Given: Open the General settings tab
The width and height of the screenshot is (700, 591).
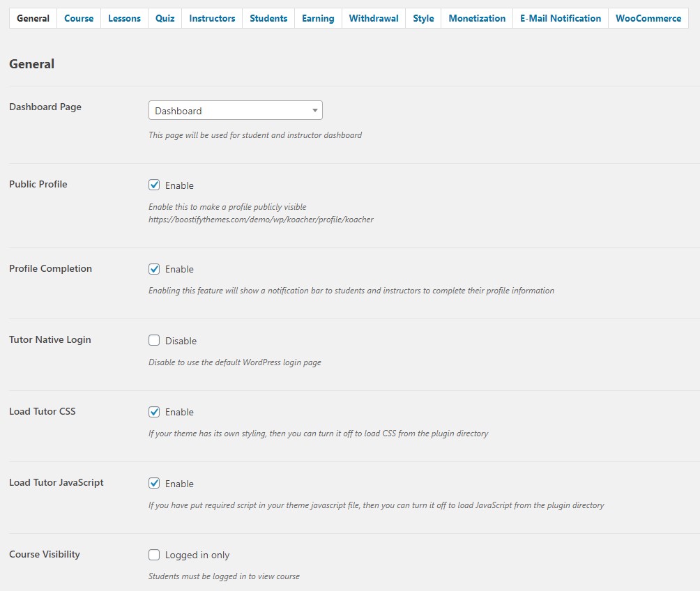Looking at the screenshot, I should [33, 18].
